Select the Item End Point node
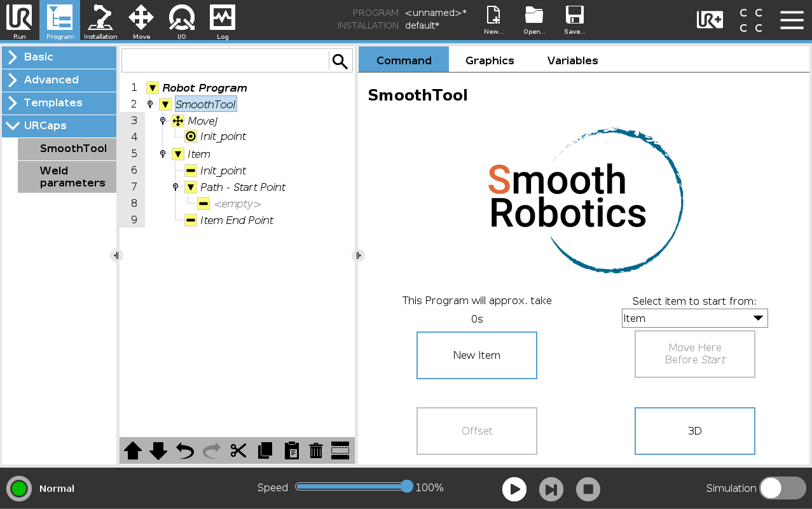This screenshot has height=509, width=812. [237, 220]
